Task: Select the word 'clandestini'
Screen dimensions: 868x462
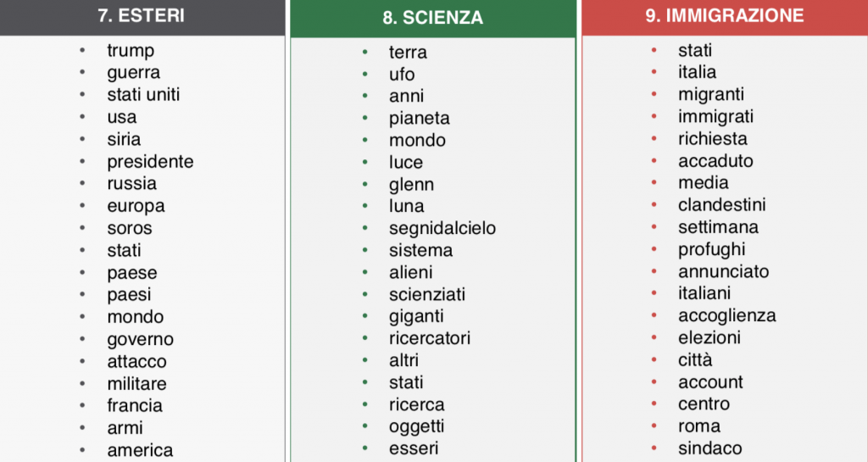Action: (x=721, y=205)
